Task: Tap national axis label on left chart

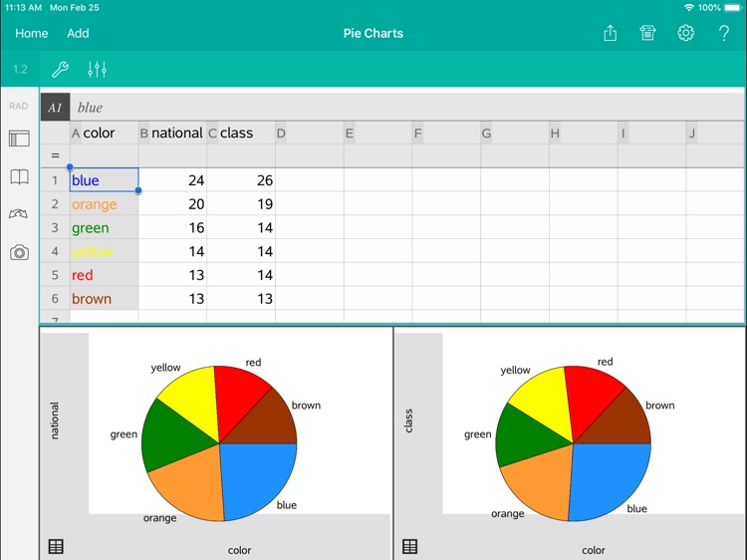Action: point(55,420)
